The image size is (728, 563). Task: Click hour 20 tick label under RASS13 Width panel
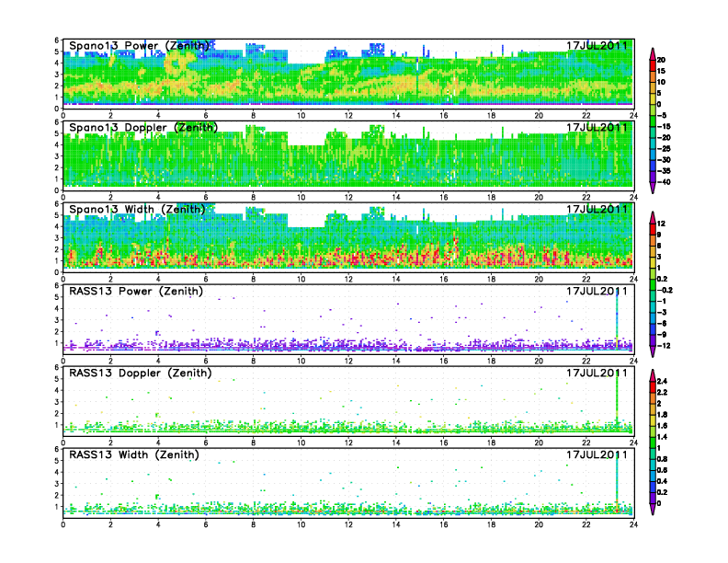click(539, 524)
